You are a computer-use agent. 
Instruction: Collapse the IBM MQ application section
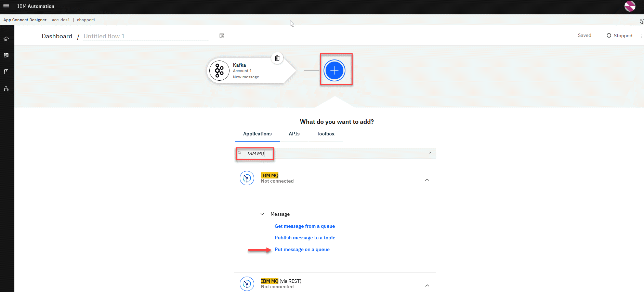(x=427, y=180)
